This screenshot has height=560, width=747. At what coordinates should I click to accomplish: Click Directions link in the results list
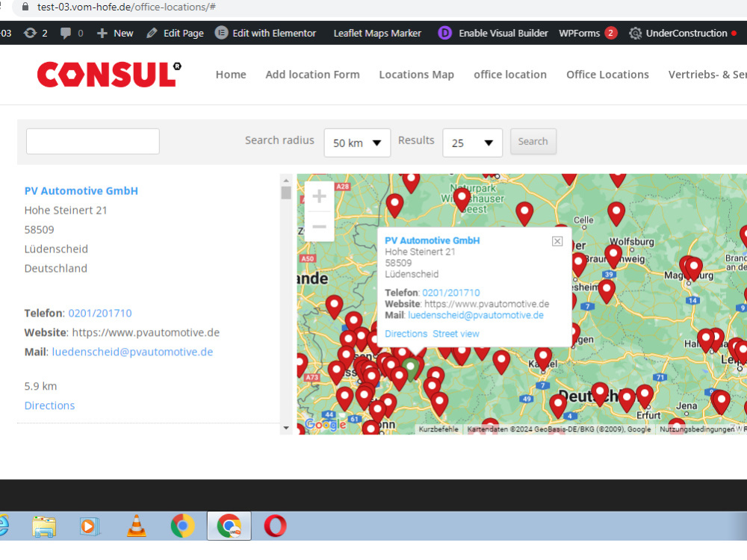(x=49, y=405)
